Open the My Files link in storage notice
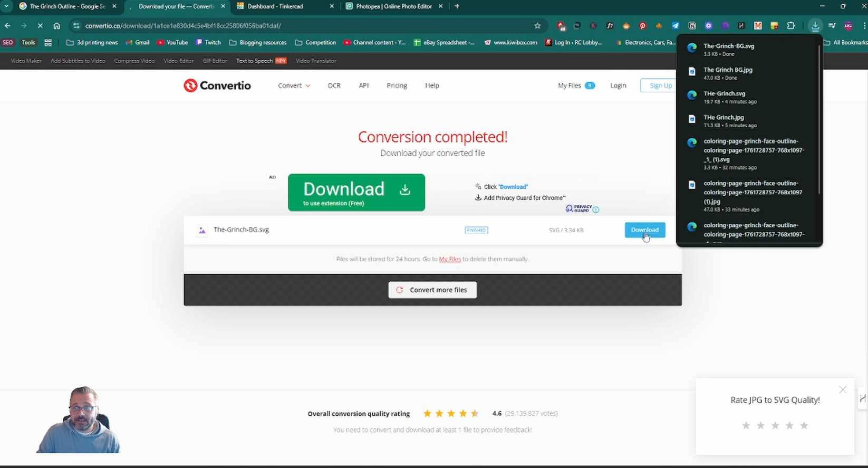The height and width of the screenshot is (468, 868). pos(450,259)
